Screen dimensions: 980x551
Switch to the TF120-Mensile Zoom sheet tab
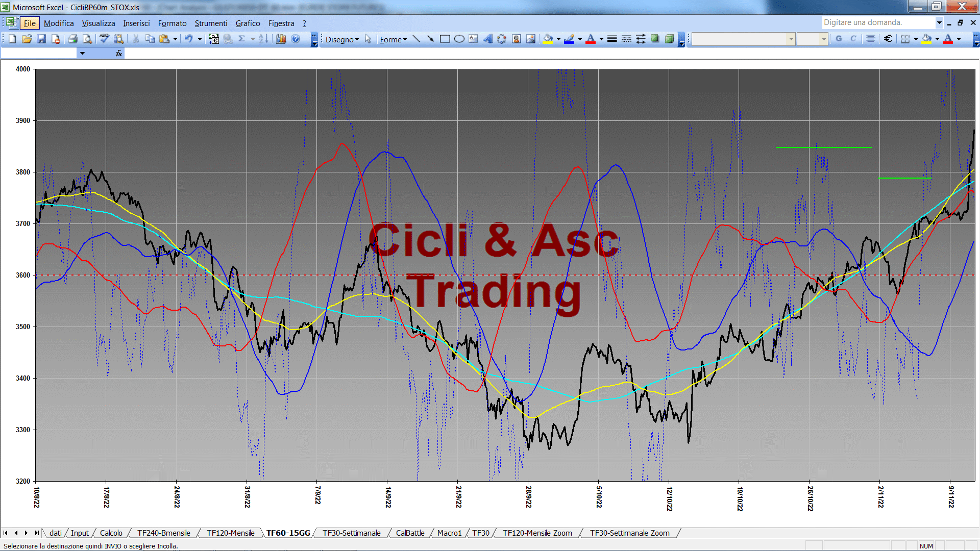click(x=537, y=533)
